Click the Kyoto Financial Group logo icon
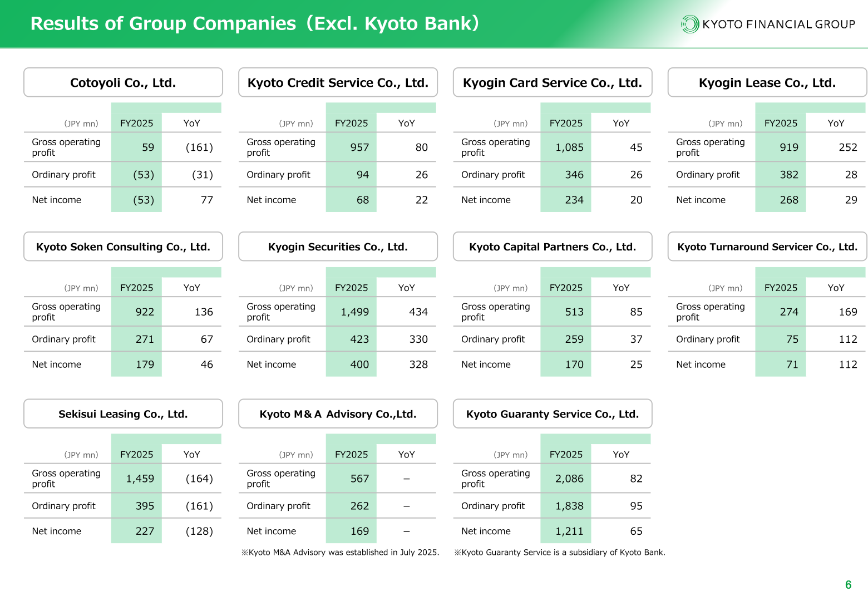 [690, 24]
